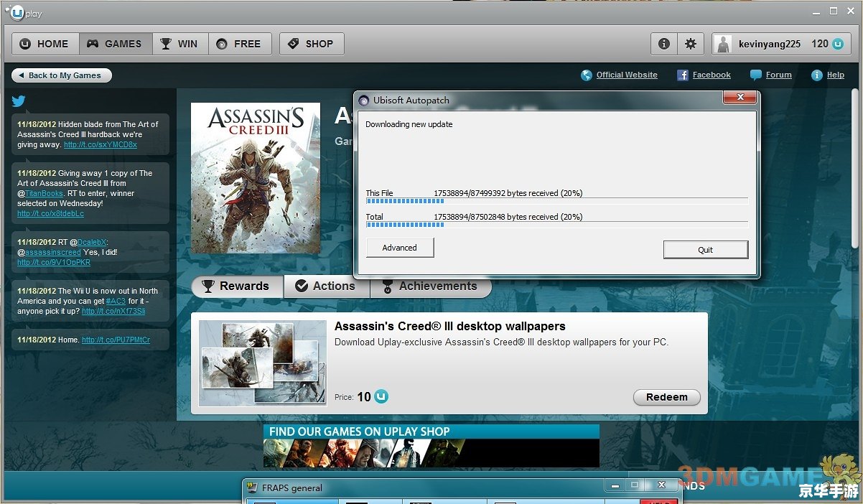The width and height of the screenshot is (863, 504).
Task: Switch to the GAMES tab
Action: tap(115, 44)
